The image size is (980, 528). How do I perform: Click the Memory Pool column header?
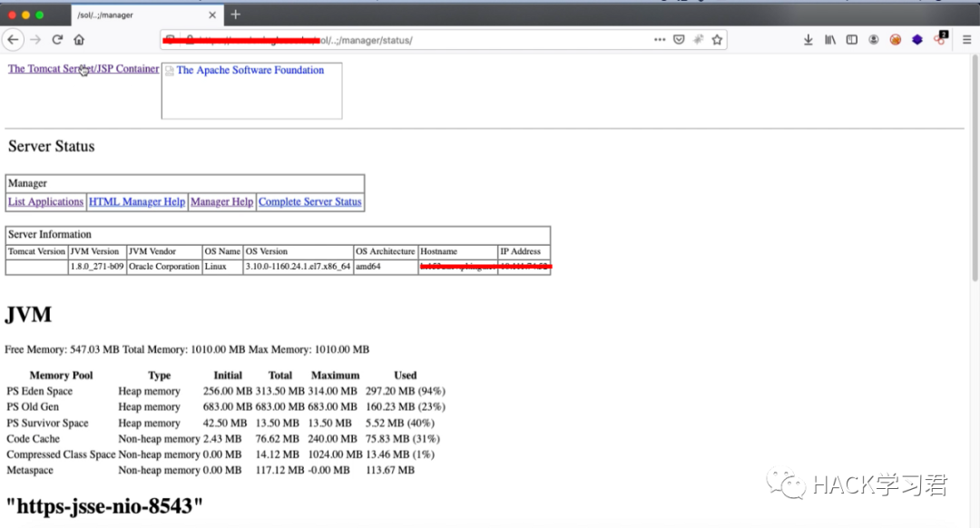(62, 376)
